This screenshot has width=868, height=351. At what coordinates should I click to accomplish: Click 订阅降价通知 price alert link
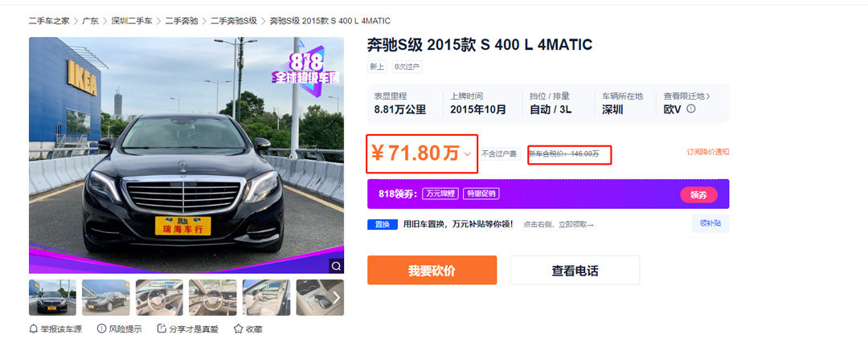(707, 152)
